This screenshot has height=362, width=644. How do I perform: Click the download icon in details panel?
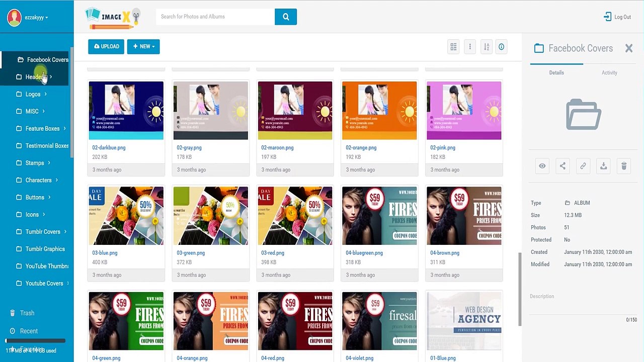coord(603,166)
